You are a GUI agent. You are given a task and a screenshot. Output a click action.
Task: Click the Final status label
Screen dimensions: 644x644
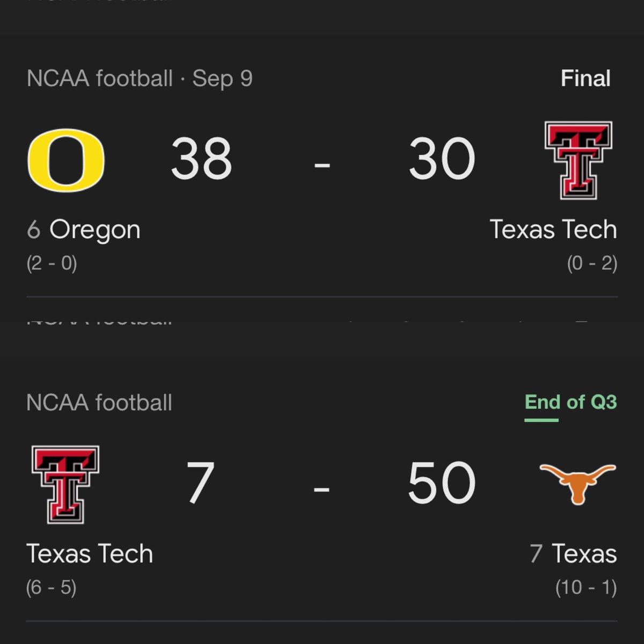tap(586, 79)
